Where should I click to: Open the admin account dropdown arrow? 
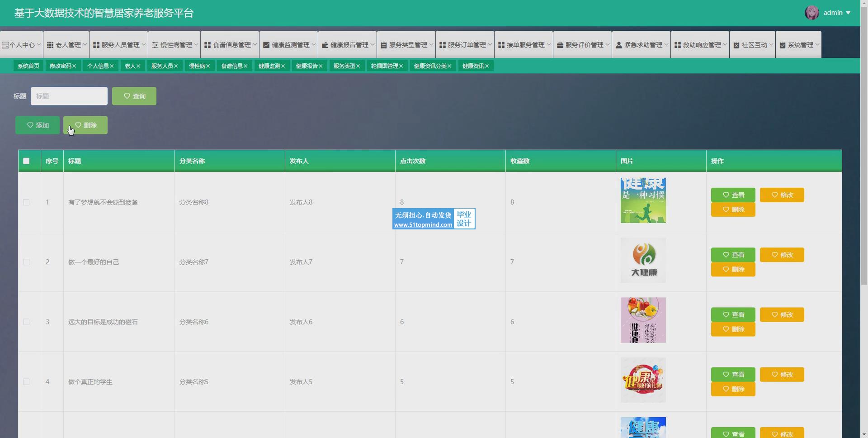(848, 13)
